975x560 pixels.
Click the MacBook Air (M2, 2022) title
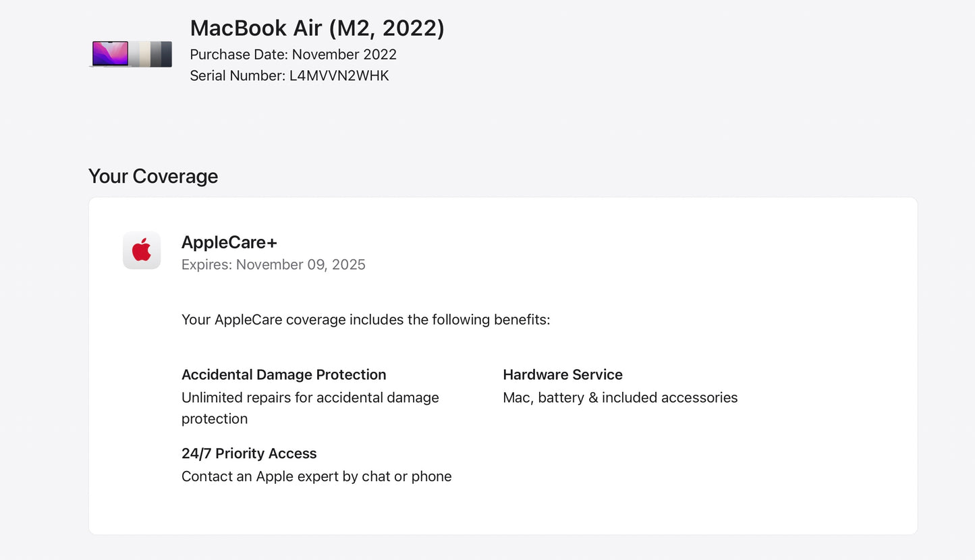coord(317,28)
